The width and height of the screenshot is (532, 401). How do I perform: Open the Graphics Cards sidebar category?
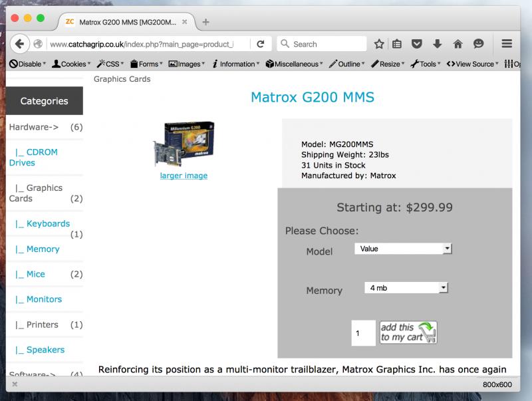click(36, 193)
